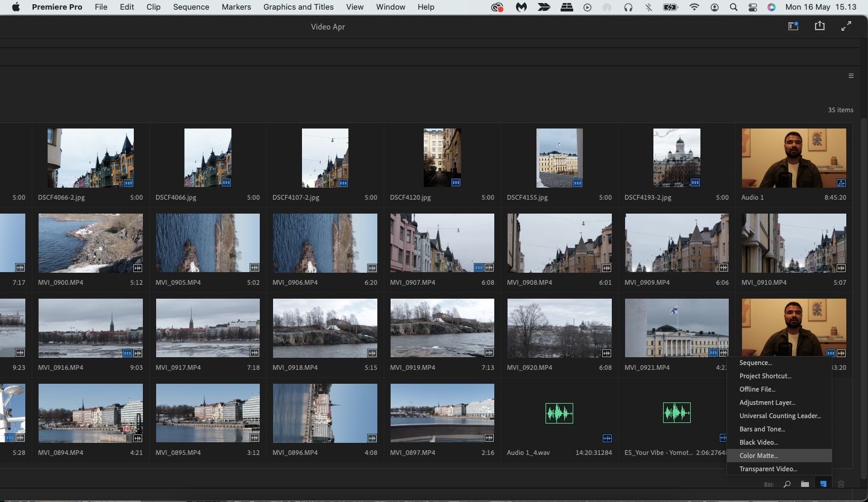
Task: Open the Workspaces icon at top right
Action: click(793, 26)
